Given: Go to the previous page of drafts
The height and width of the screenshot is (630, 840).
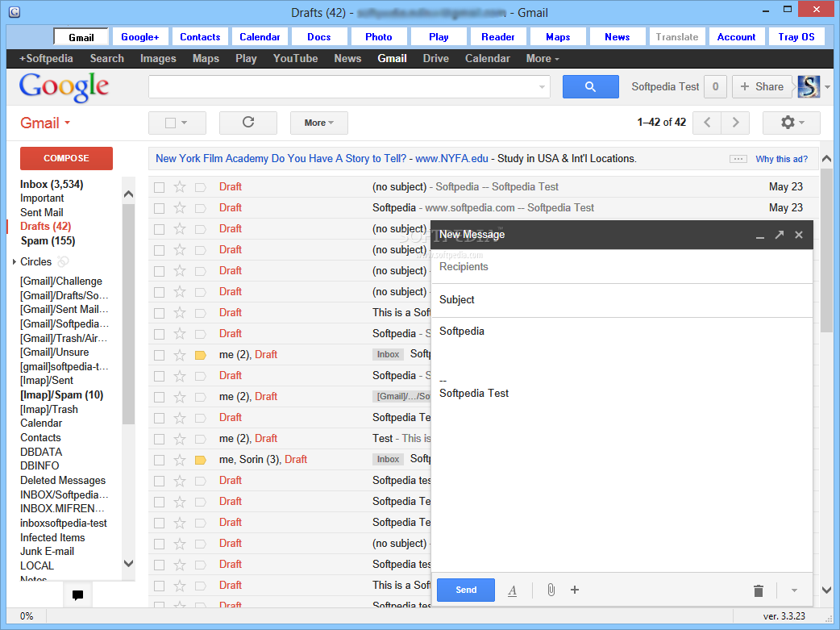Looking at the screenshot, I should (707, 123).
